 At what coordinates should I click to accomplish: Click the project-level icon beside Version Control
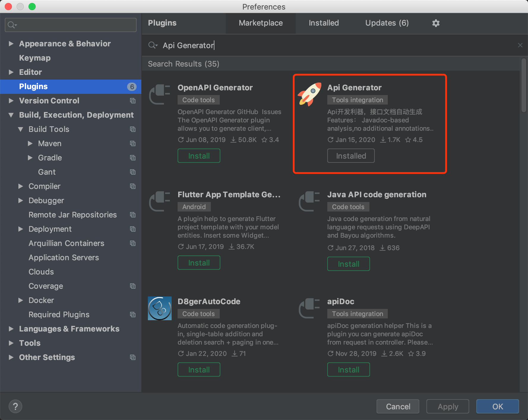pyautogui.click(x=133, y=101)
